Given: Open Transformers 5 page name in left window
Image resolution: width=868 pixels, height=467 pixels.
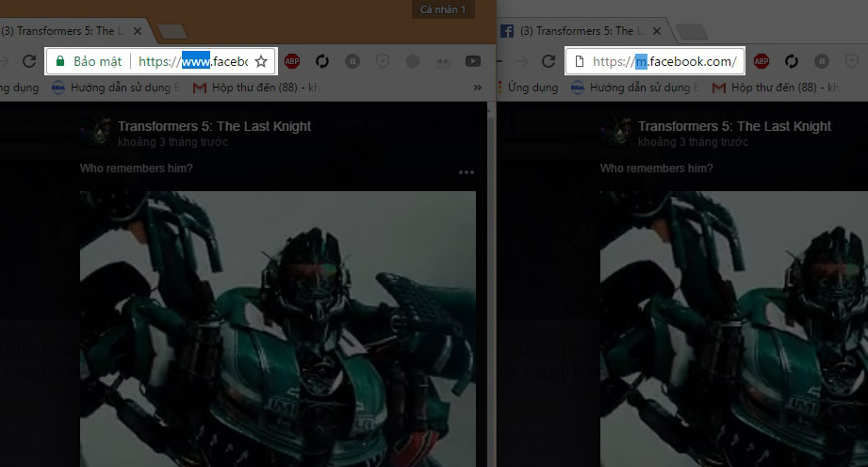Looking at the screenshot, I should click(214, 126).
